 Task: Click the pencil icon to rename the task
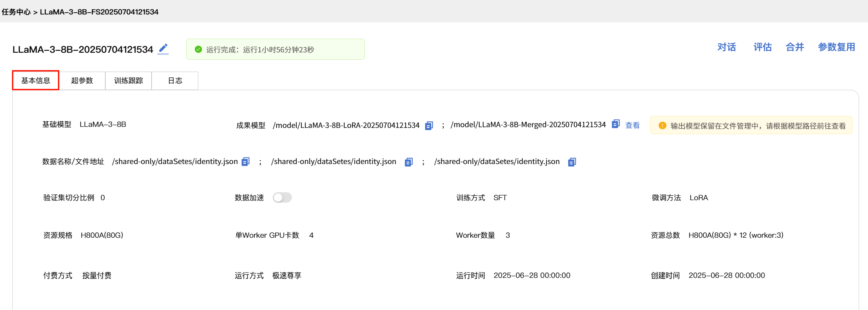[x=163, y=49]
